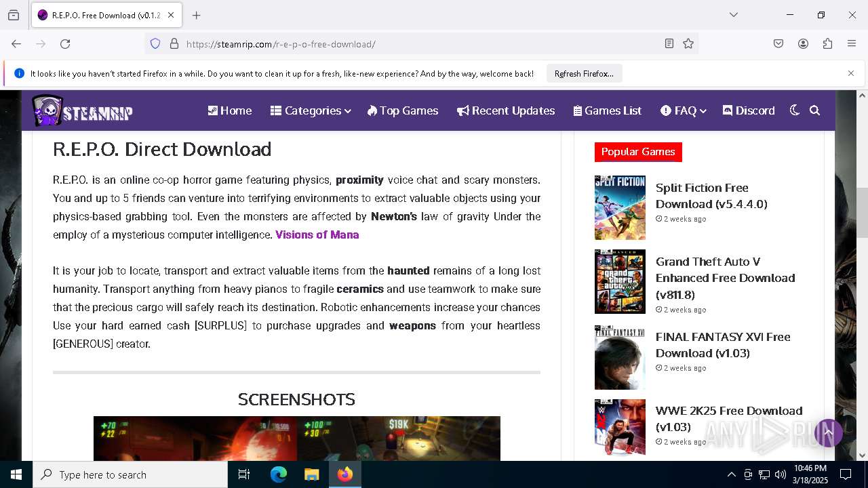
Task: Expand the FAQ menu
Action: pos(684,110)
